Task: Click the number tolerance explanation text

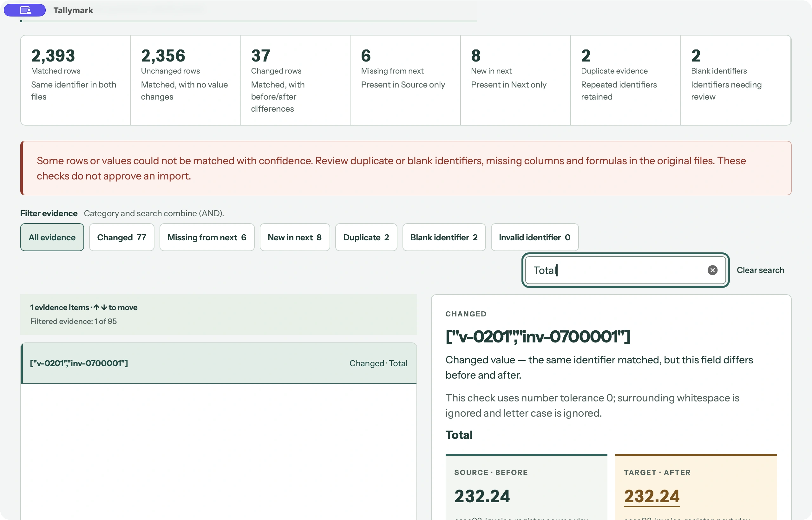Action: point(593,406)
